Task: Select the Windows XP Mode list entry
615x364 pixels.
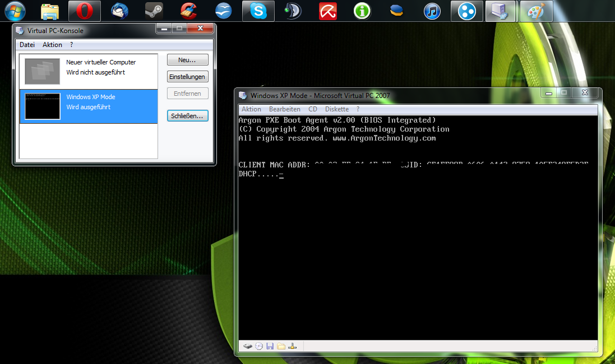Action: pyautogui.click(x=89, y=106)
